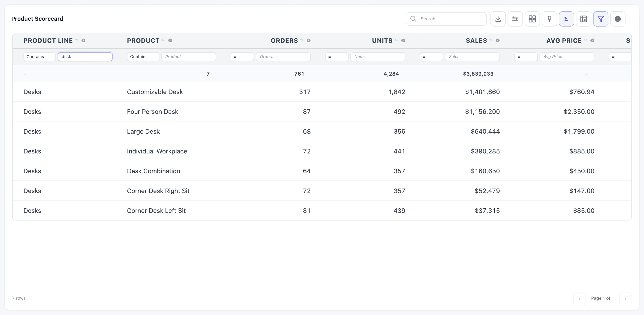Show info icon next to Sales header
Screen dimensions: 644x315
pyautogui.click(x=498, y=40)
